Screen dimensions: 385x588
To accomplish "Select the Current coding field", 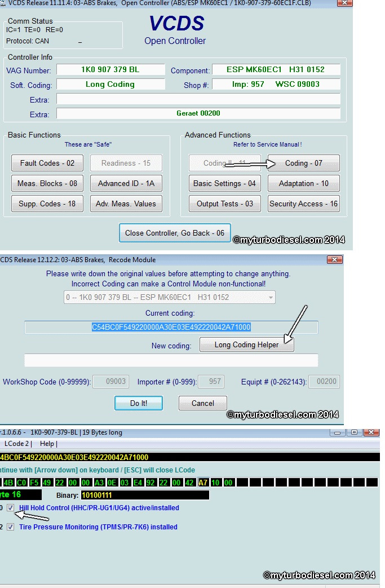I will (x=171, y=327).
